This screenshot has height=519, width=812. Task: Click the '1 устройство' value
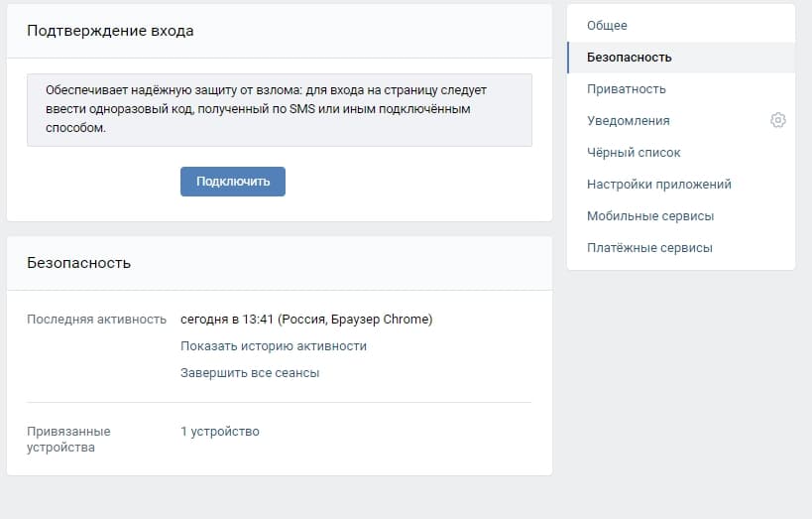(x=219, y=432)
